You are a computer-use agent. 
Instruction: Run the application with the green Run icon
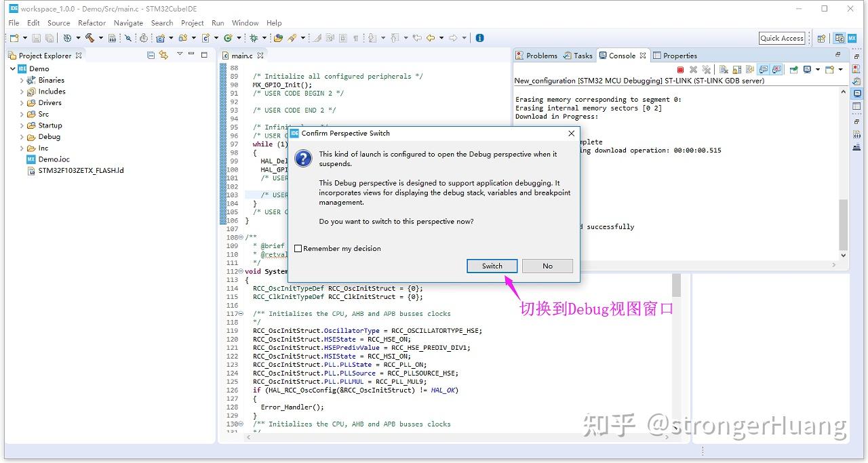pos(228,38)
